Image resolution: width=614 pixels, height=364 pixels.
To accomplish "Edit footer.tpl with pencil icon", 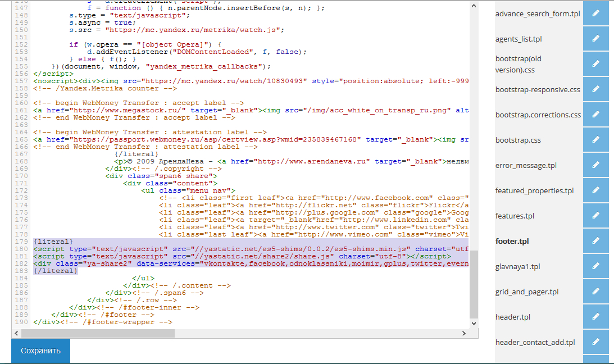I will (595, 241).
